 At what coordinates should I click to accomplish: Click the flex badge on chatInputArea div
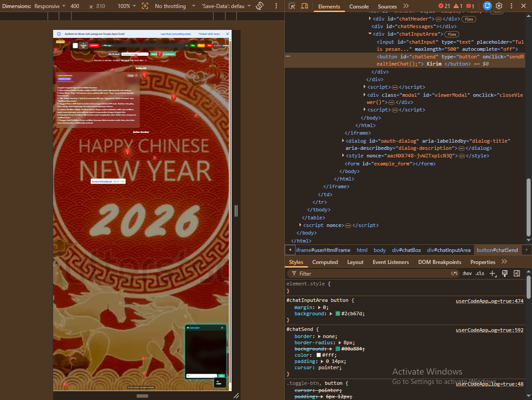pos(452,34)
